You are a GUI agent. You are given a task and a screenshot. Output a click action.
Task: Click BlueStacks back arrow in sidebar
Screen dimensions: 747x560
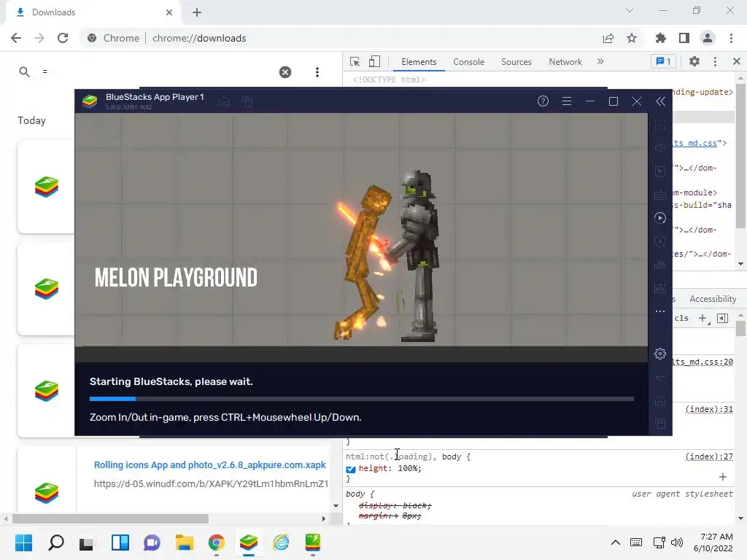tap(659, 377)
